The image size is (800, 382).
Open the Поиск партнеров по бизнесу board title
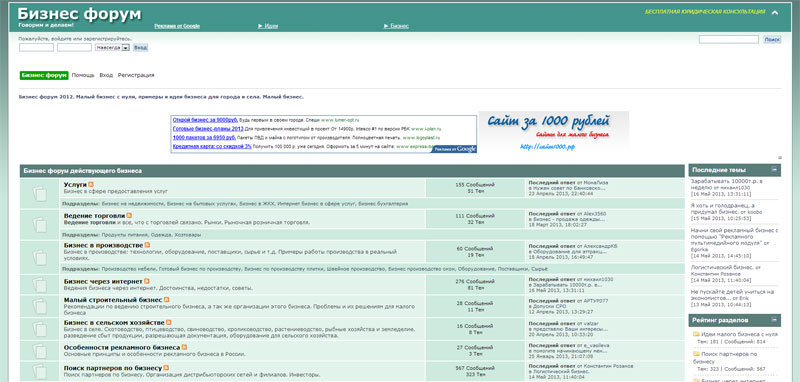point(113,368)
